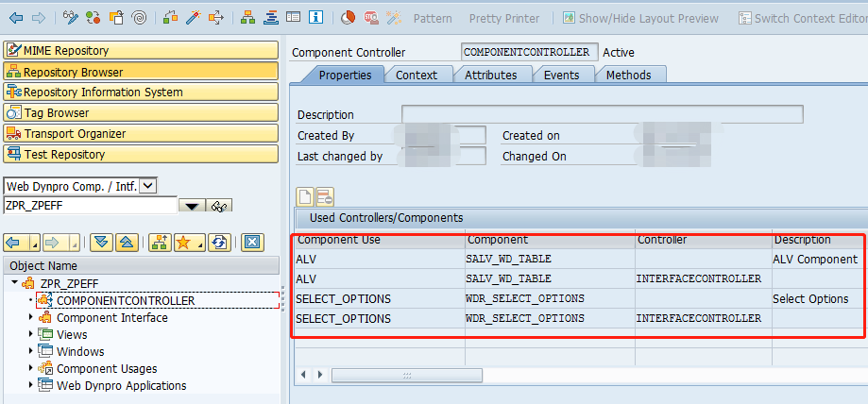Open the Web Dynpro Comp. / Intf. dropdown
This screenshot has height=404, width=868.
coord(149,186)
